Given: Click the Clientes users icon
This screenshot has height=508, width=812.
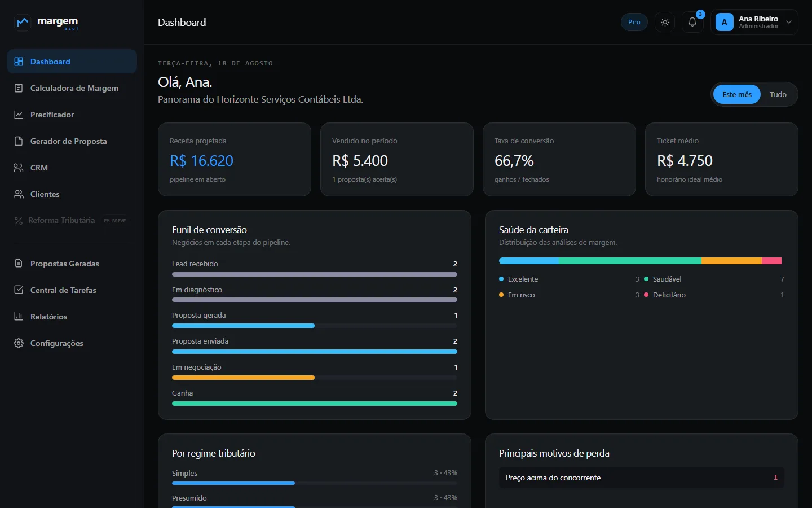Looking at the screenshot, I should click(x=19, y=194).
